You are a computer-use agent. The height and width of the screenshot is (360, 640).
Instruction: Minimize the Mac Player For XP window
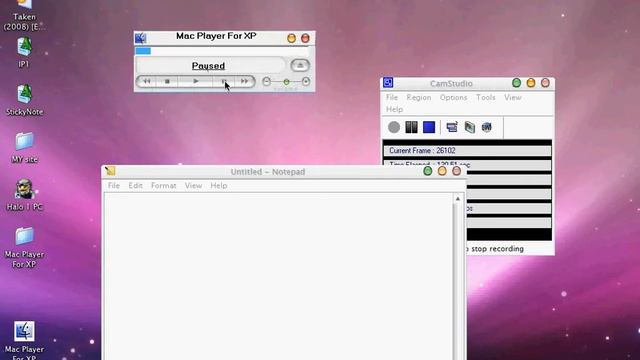click(x=291, y=38)
